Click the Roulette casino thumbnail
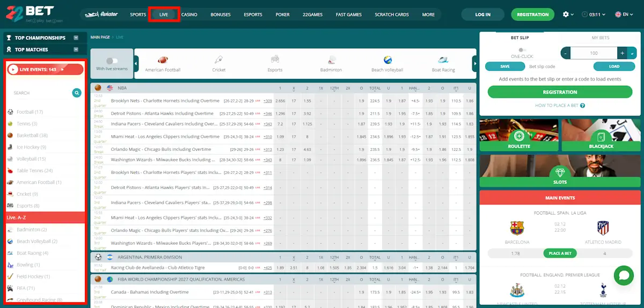This screenshot has width=644, height=308. tap(518, 135)
